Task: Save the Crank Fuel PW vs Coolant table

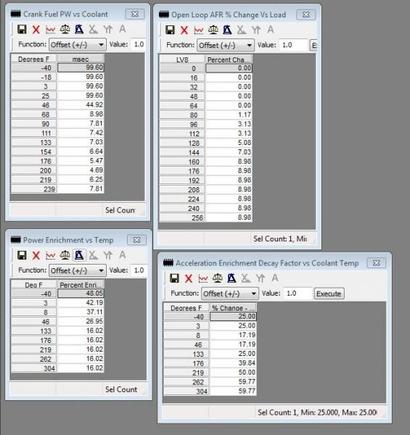Action: [22, 29]
